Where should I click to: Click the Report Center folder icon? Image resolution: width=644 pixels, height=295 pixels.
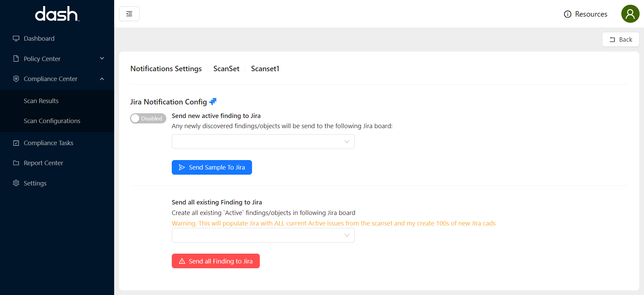pos(16,163)
